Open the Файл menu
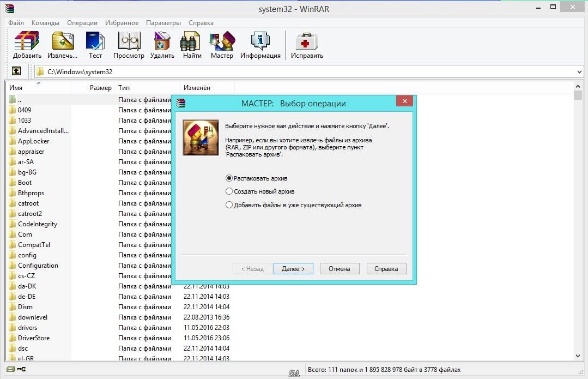The height and width of the screenshot is (379, 588). pos(16,23)
